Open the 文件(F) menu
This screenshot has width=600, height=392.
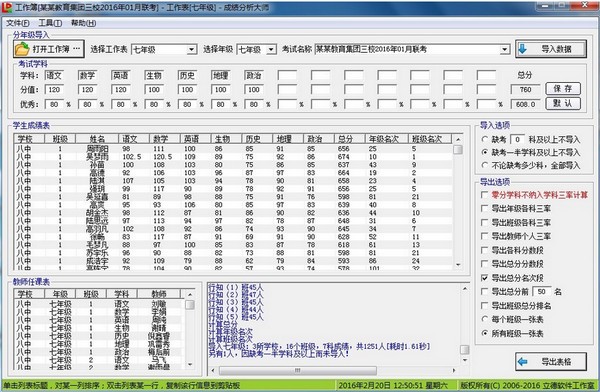click(x=18, y=23)
